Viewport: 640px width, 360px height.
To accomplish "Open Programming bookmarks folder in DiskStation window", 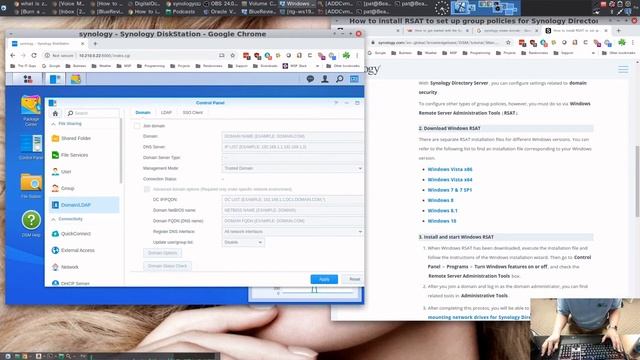I will click(151, 66).
